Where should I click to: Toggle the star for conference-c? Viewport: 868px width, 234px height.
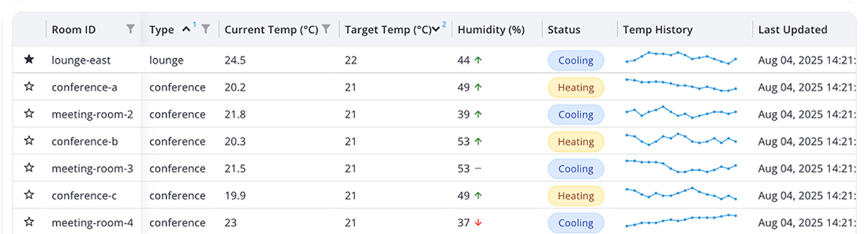click(x=28, y=195)
